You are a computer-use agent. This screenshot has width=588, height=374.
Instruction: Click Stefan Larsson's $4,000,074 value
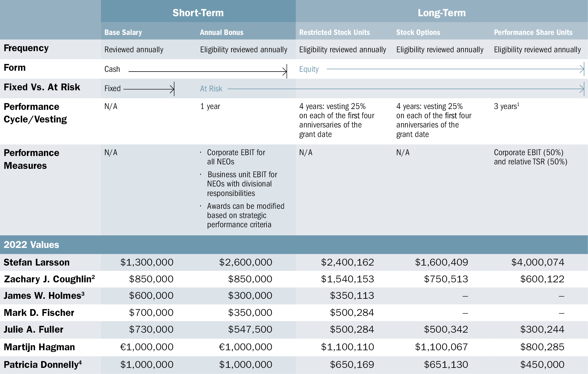pos(537,262)
